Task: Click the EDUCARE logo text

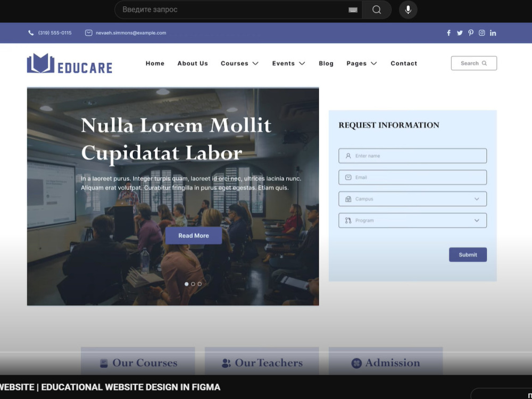Action: pyautogui.click(x=85, y=68)
